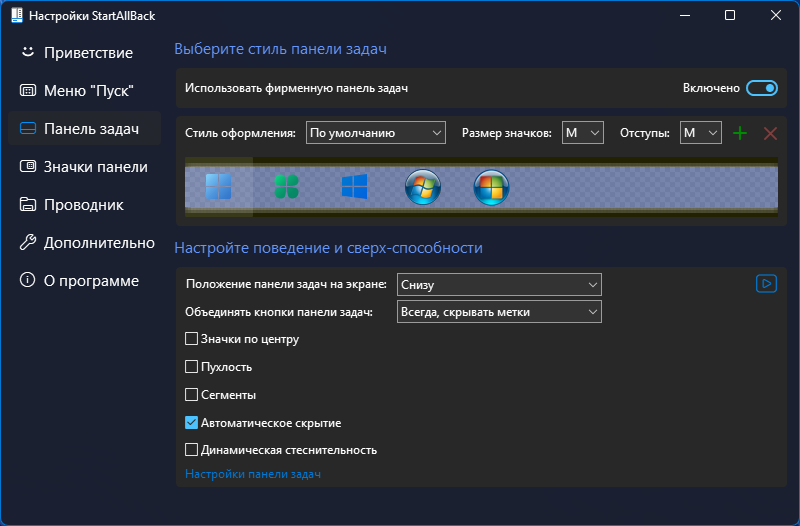Switch to the "Проводник" section
The image size is (800, 526).
tap(83, 205)
